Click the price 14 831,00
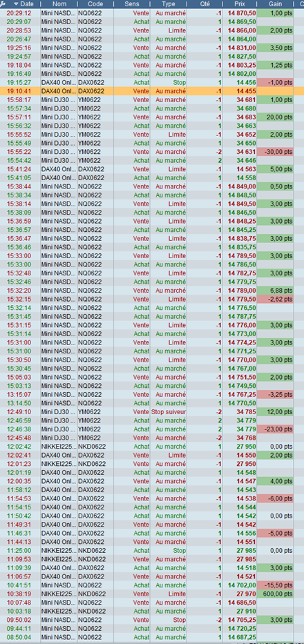This screenshot has width=304, height=644. pyautogui.click(x=242, y=48)
